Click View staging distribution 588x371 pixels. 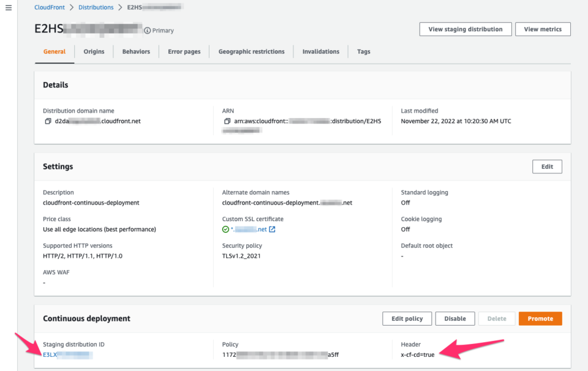[465, 29]
